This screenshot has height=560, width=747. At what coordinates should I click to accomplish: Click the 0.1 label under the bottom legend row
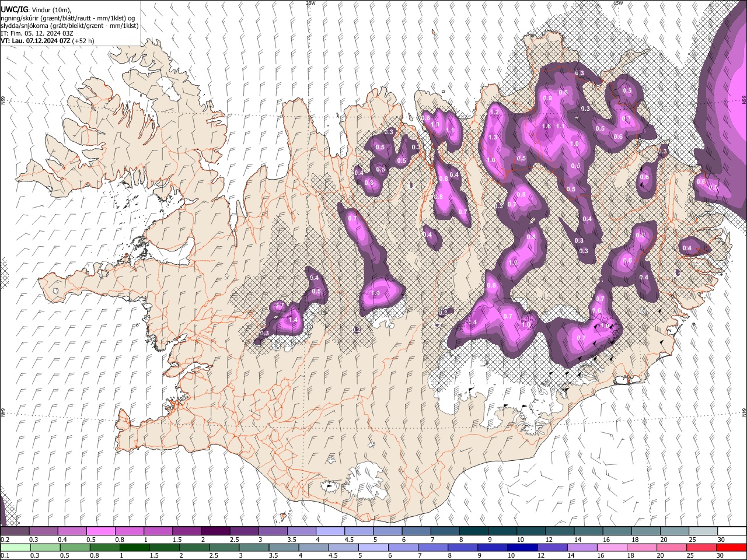[4, 555]
